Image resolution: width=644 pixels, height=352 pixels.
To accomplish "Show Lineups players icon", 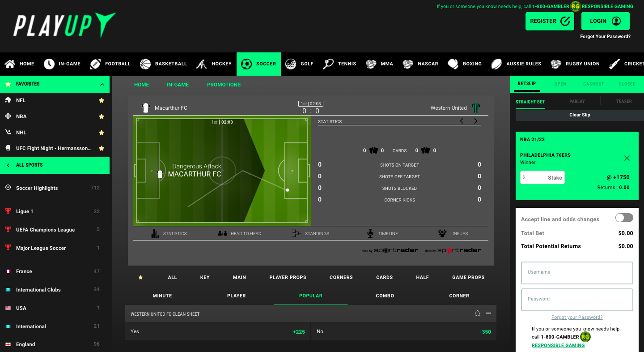I will pyautogui.click(x=442, y=233).
